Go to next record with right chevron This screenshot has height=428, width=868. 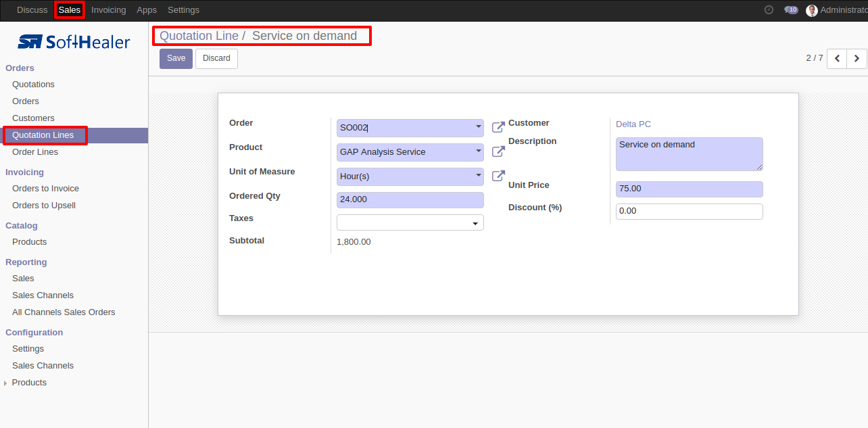coord(857,59)
